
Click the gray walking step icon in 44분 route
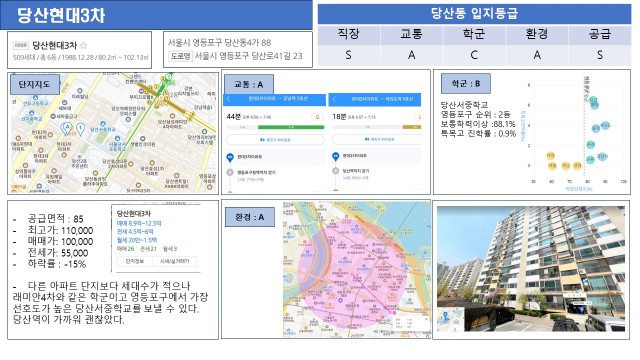click(230, 173)
